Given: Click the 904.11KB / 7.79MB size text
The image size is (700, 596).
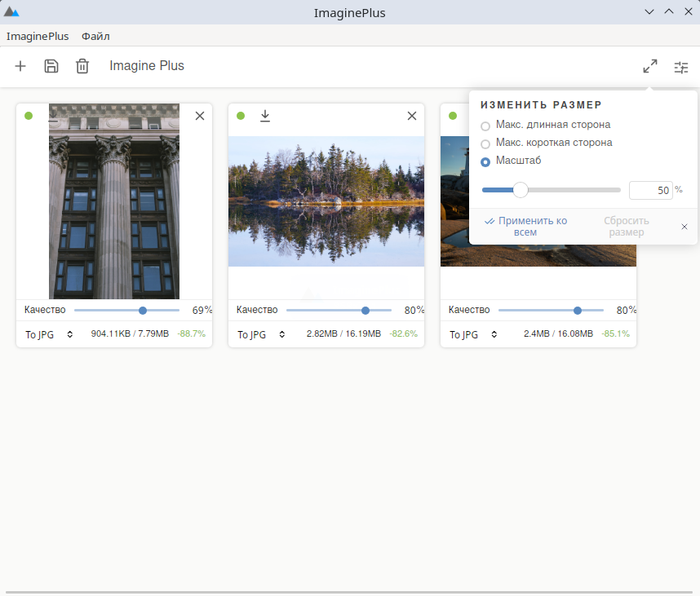Looking at the screenshot, I should point(130,333).
